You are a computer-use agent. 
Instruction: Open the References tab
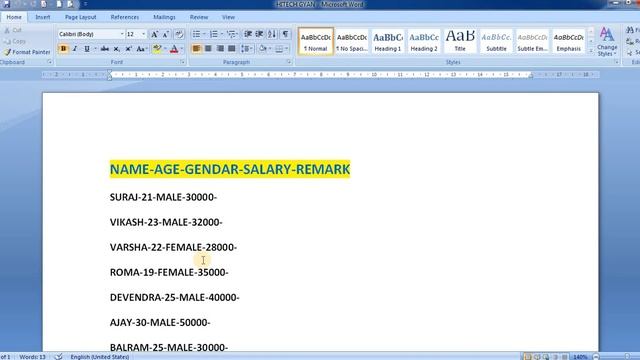tap(124, 17)
